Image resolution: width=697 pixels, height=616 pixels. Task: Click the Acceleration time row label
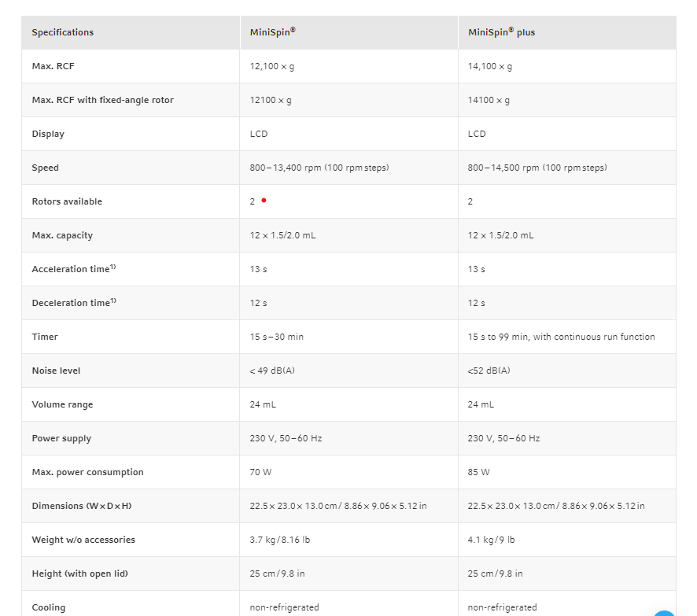(x=73, y=269)
